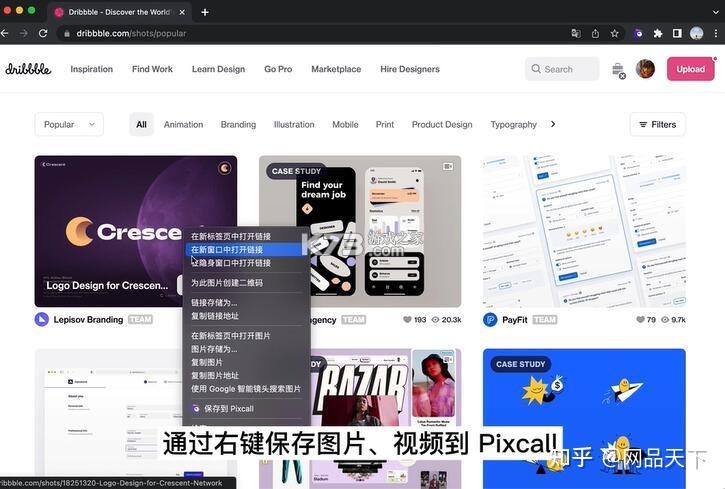
Task: Open the blue CASE STUDY shot thumbnail
Action: pos(584,418)
